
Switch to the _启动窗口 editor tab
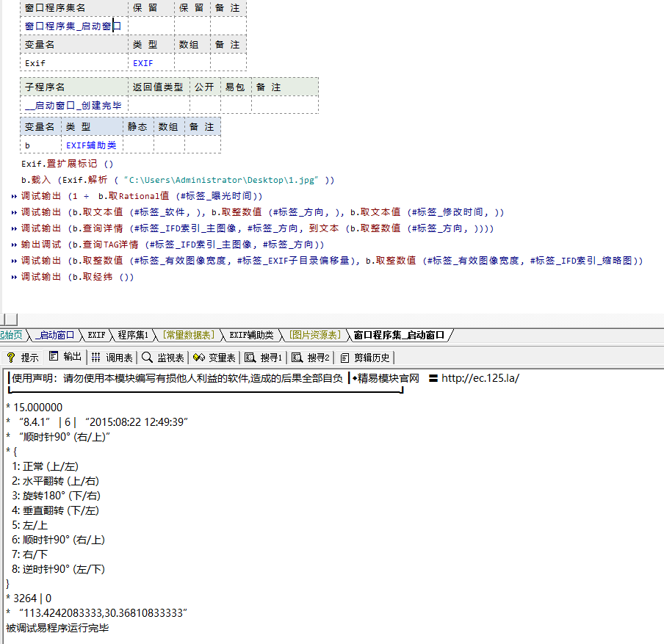click(55, 336)
